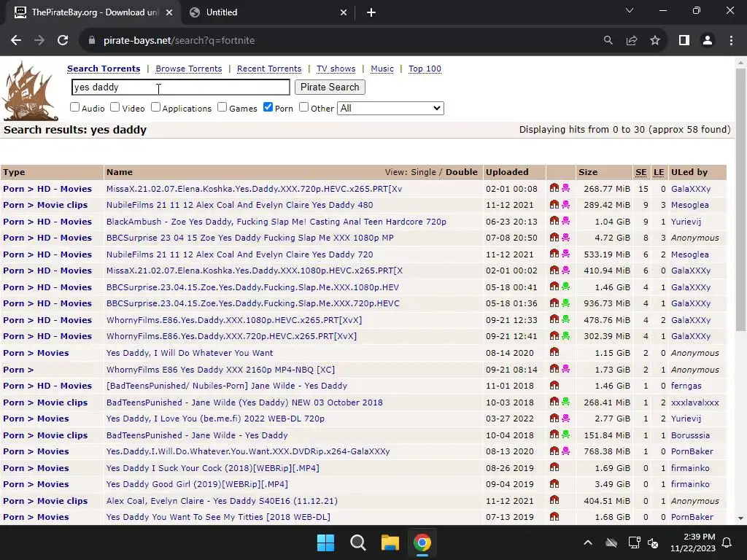Open the notification bell in the taskbar
The image size is (747, 560).
727,542
